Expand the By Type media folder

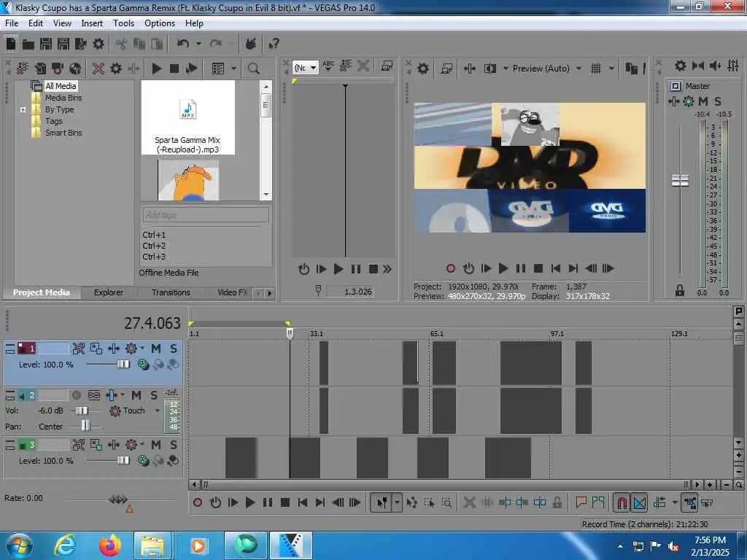click(23, 109)
